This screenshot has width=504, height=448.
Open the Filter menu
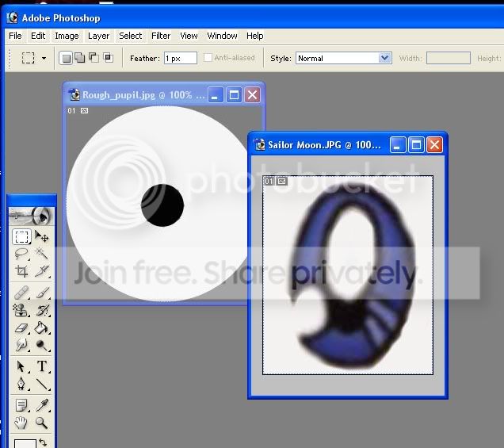click(x=161, y=36)
